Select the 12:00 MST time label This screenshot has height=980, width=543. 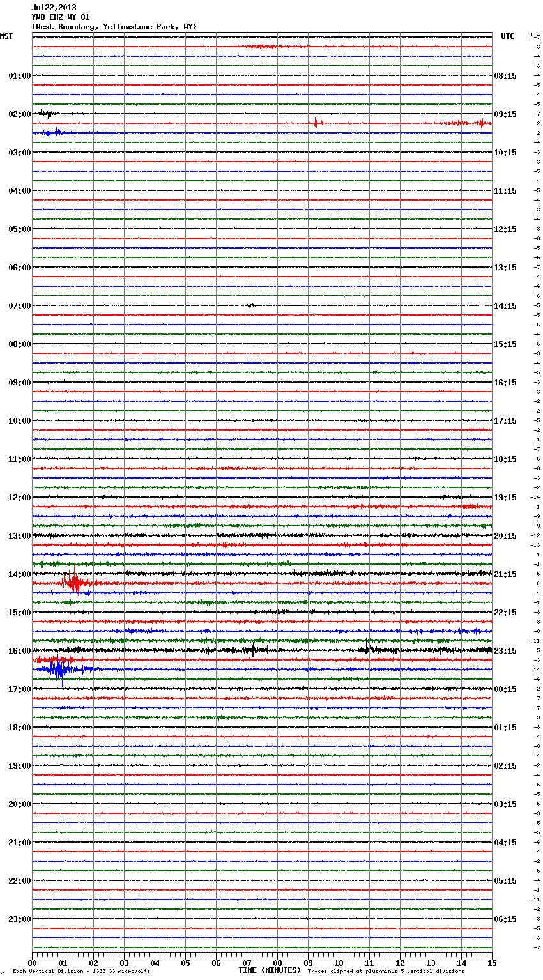click(20, 498)
